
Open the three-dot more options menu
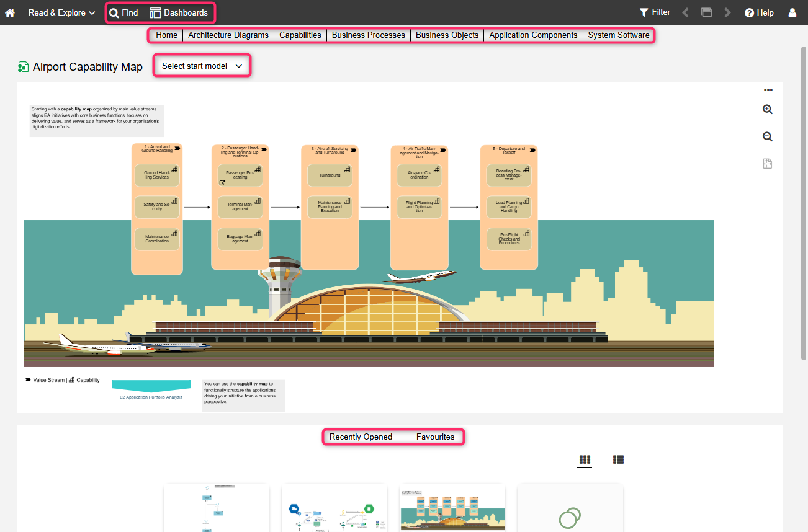(768, 90)
